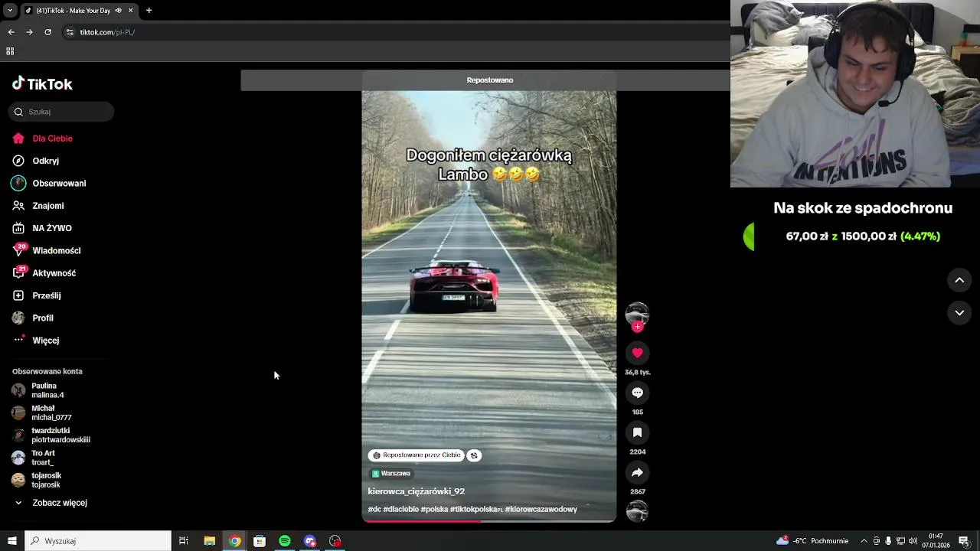Open Microsoft Store from the taskbar
Screen dimensions: 980x551
(260, 541)
